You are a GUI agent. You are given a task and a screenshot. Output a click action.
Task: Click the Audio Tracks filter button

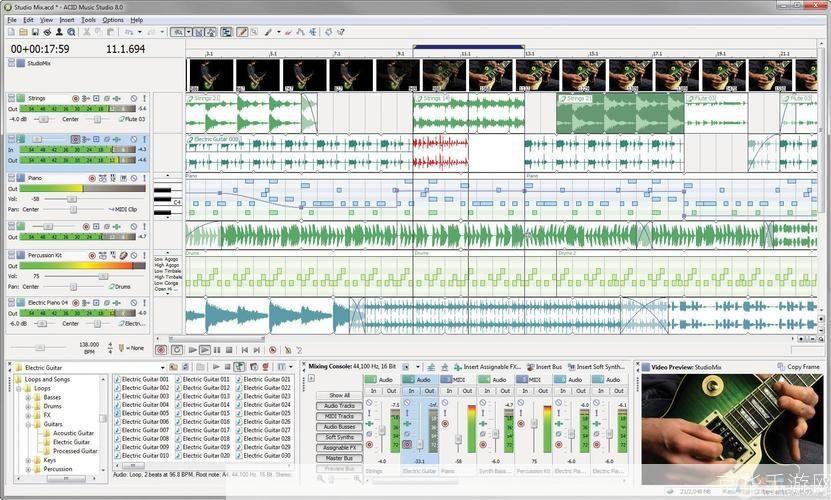point(339,406)
